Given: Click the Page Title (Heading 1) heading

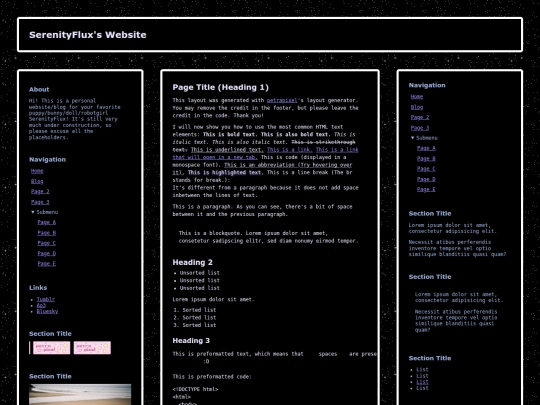Looking at the screenshot, I should 220,87.
